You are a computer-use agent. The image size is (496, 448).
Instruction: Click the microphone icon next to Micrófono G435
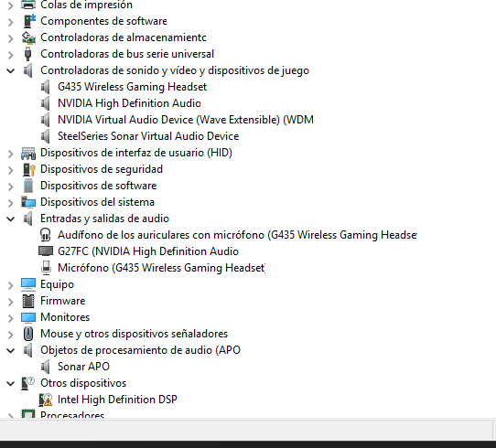pyautogui.click(x=46, y=268)
